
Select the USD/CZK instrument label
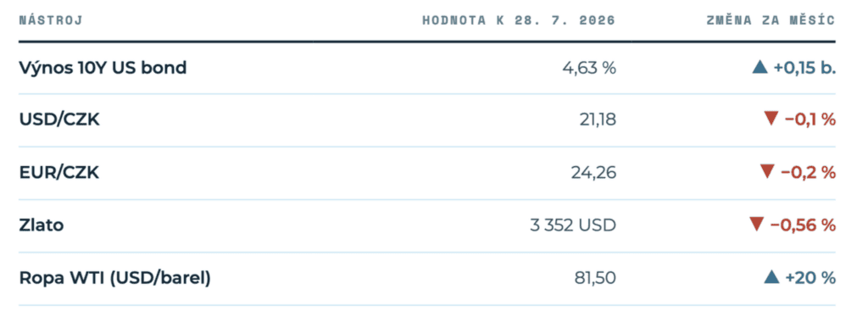(60, 119)
